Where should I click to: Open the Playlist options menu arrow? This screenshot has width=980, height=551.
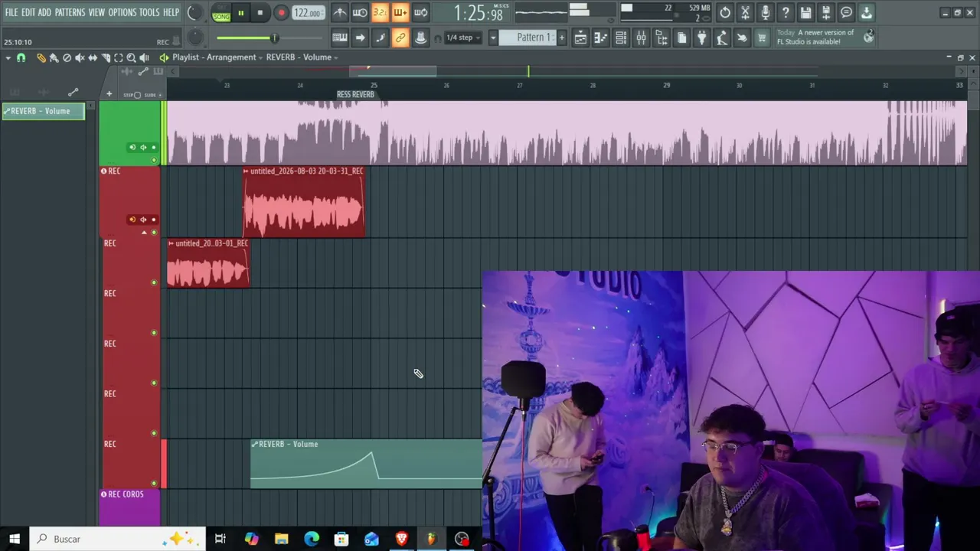point(8,57)
